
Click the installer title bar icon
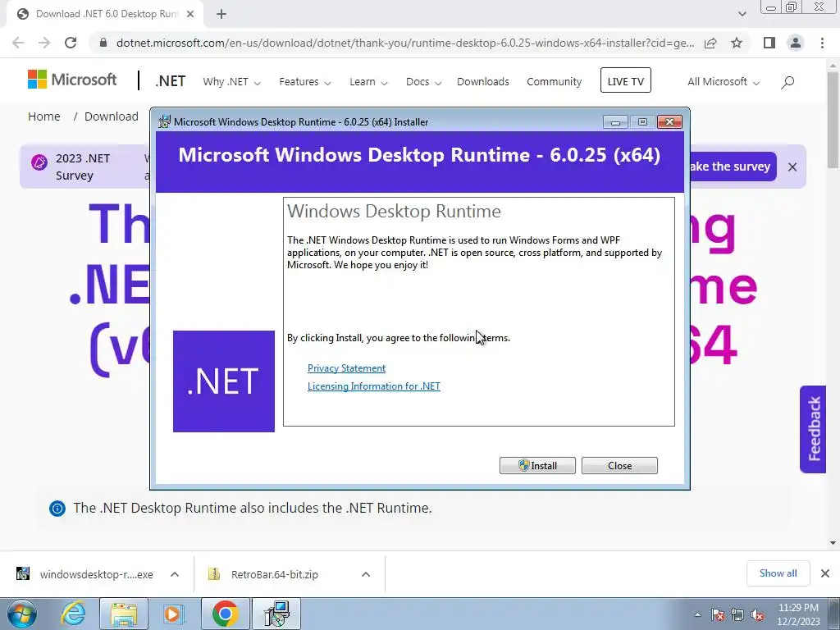coord(164,121)
